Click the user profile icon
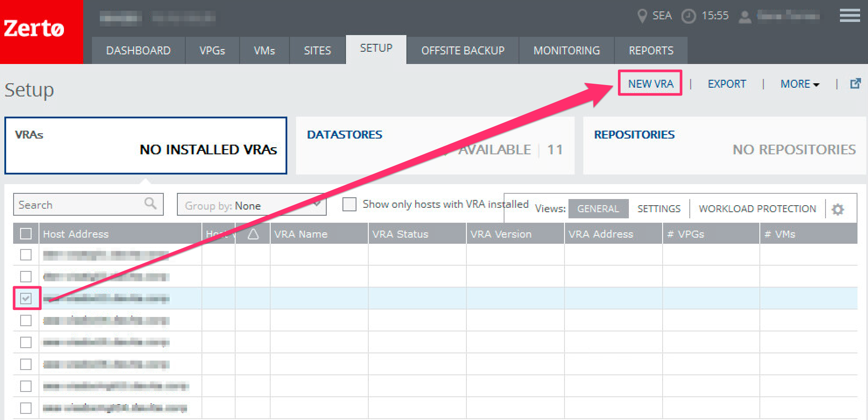The height and width of the screenshot is (420, 868). pos(745,17)
